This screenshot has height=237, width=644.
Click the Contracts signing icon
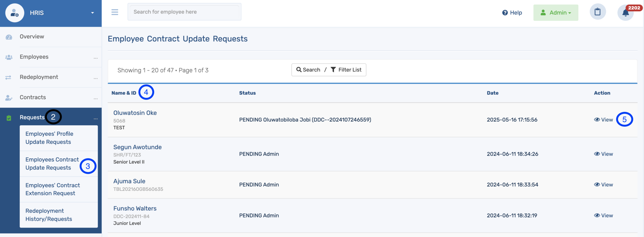(x=9, y=97)
